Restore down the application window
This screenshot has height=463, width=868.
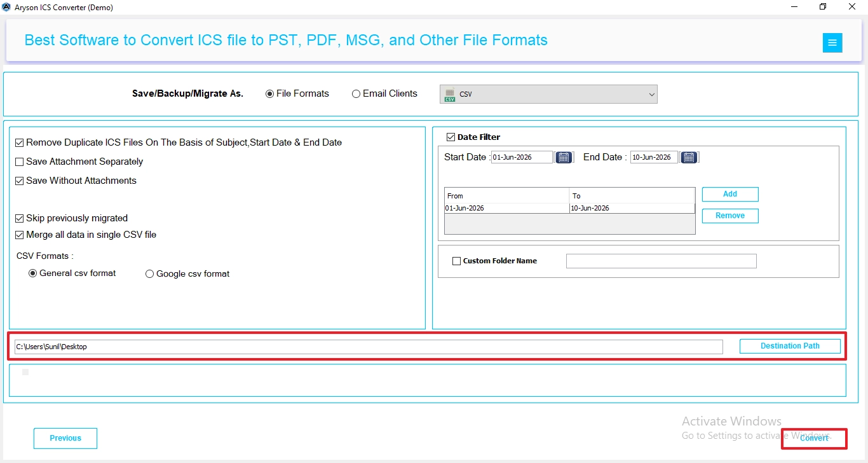pos(823,7)
